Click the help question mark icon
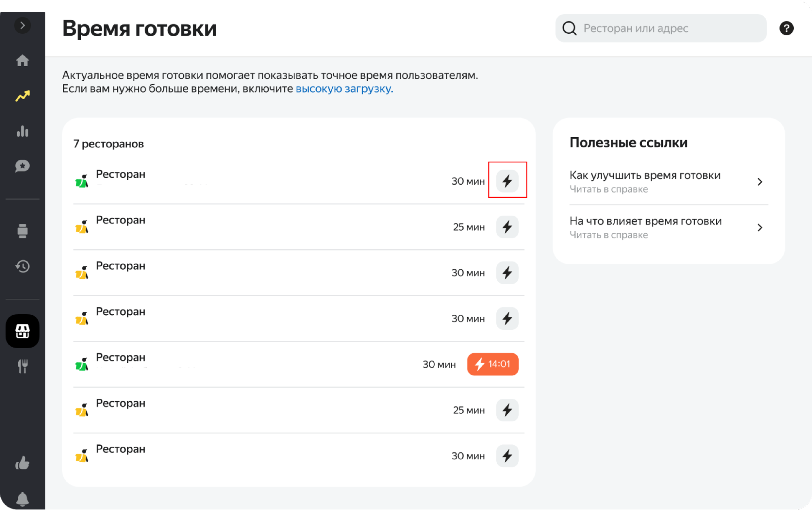This screenshot has height=510, width=812. [786, 28]
